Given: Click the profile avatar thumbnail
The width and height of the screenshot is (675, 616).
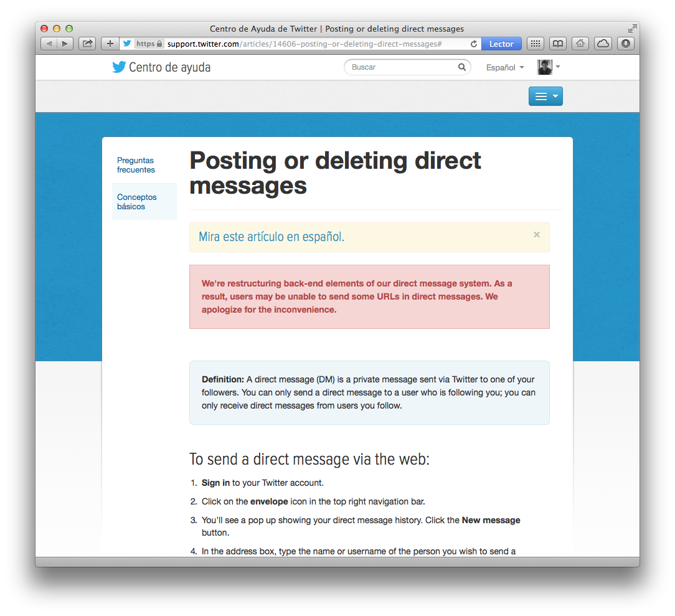Looking at the screenshot, I should [545, 67].
